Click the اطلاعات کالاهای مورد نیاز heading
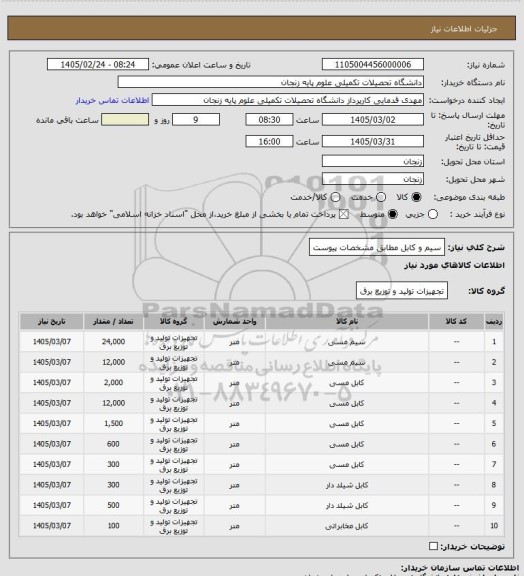 (x=455, y=265)
